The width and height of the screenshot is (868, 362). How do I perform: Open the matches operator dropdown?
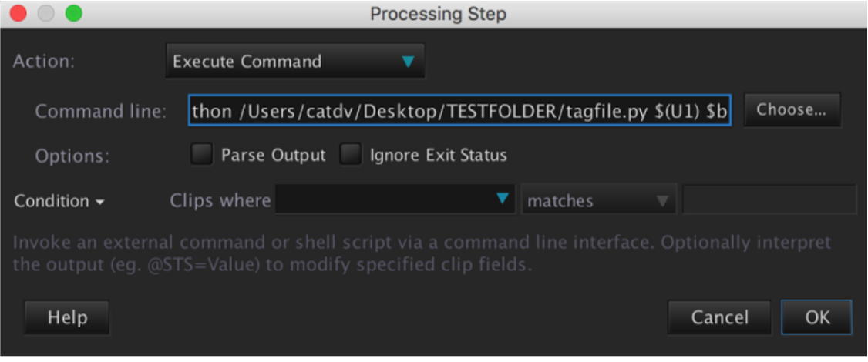pos(598,201)
